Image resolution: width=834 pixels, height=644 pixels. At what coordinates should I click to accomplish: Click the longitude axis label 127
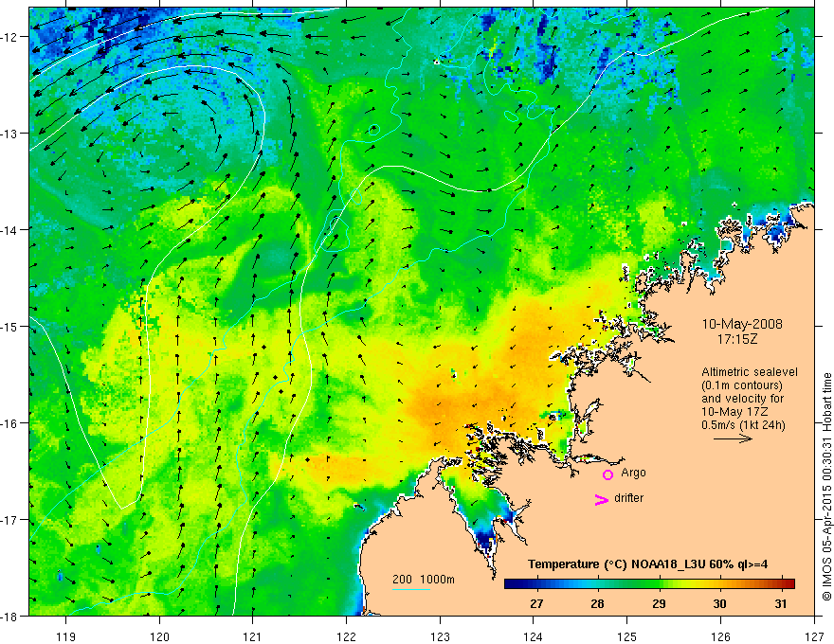[814, 636]
